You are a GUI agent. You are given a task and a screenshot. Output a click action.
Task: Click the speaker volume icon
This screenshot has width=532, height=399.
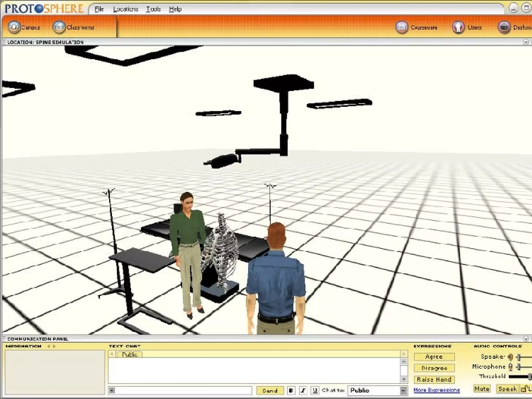[510, 357]
